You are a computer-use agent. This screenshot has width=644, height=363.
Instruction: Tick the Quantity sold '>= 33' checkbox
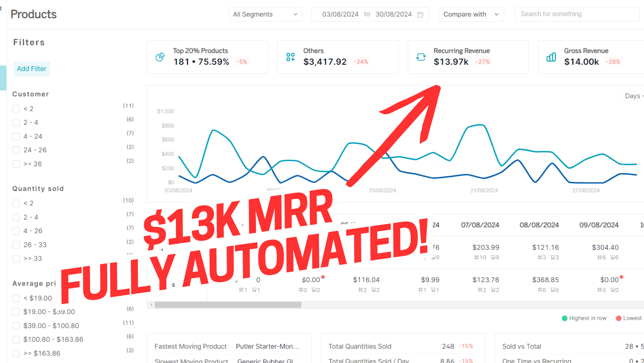tap(16, 258)
